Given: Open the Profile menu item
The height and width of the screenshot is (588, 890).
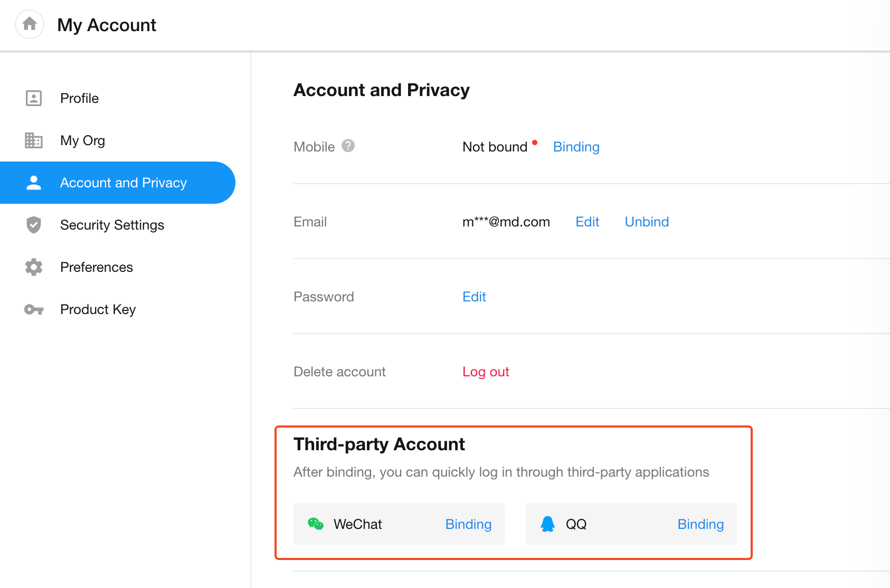Looking at the screenshot, I should point(79,98).
